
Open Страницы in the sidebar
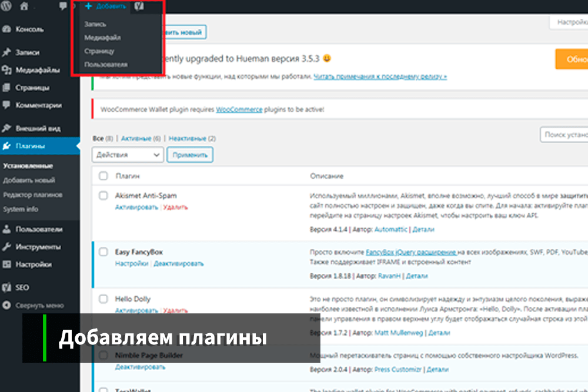(x=32, y=88)
